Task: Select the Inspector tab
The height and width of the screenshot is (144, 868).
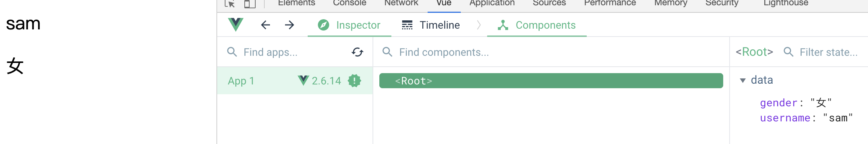Action: tap(349, 25)
